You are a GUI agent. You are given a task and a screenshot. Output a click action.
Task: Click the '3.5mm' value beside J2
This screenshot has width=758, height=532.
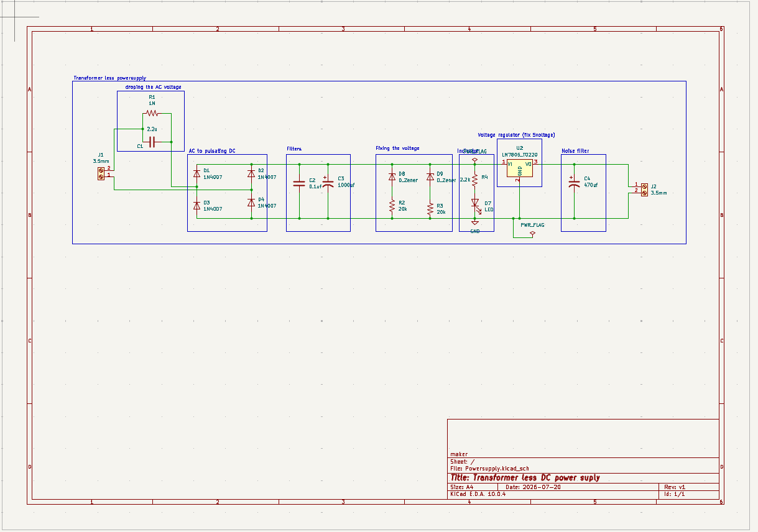click(659, 193)
